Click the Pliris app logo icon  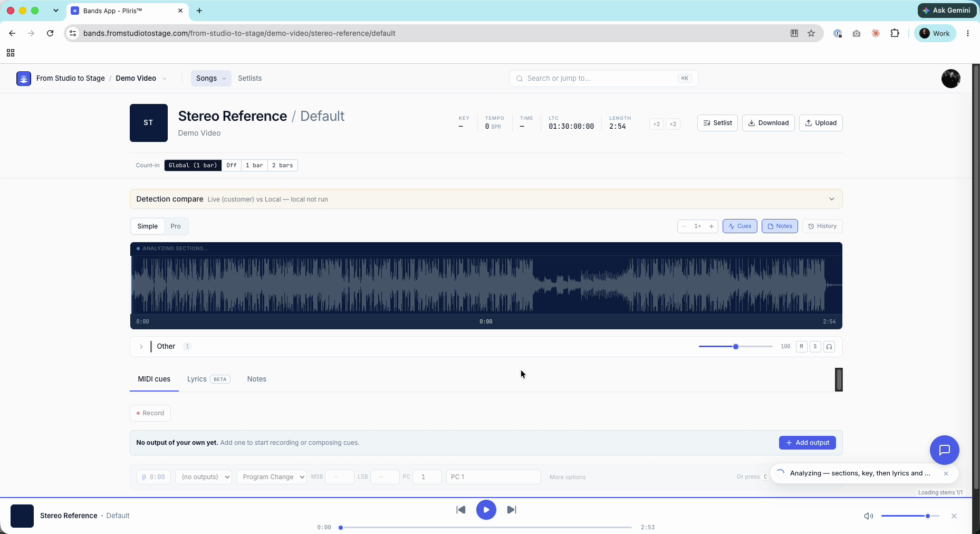tap(24, 79)
